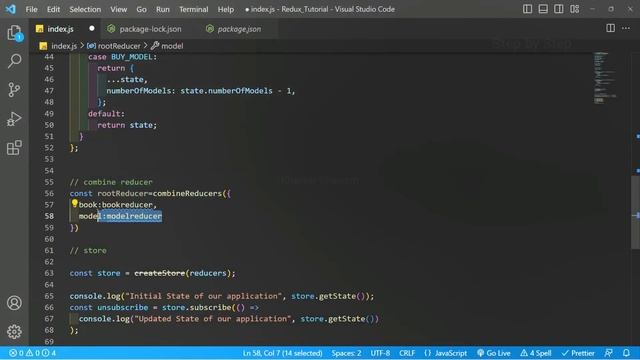Switch to the package-lock.json tab
Viewport: 640px width, 360px height.
pyautogui.click(x=150, y=29)
